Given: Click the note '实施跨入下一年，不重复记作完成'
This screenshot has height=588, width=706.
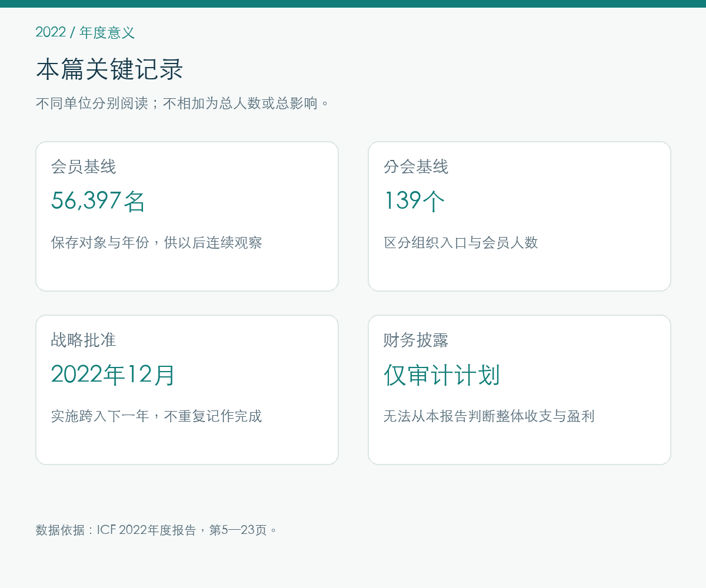Looking at the screenshot, I should 156,416.
